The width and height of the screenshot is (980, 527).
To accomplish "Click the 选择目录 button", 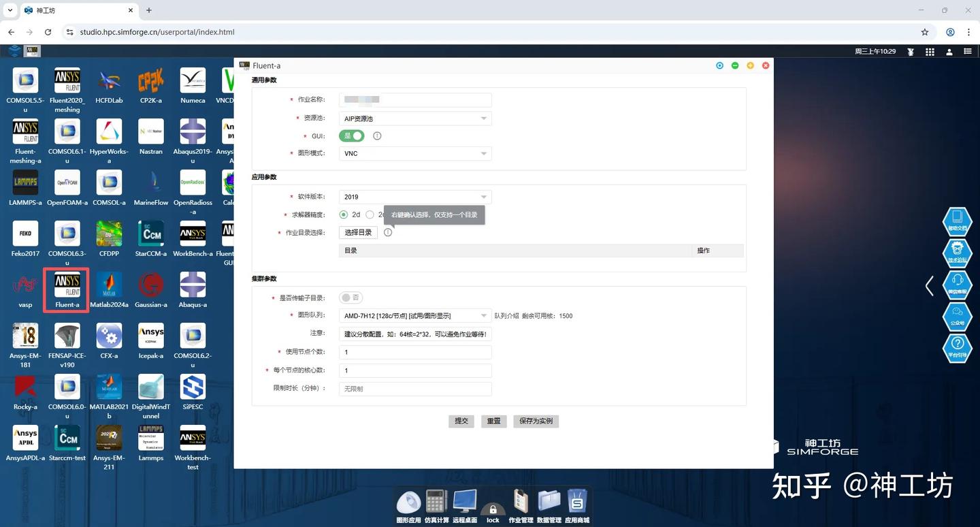I will coord(358,232).
